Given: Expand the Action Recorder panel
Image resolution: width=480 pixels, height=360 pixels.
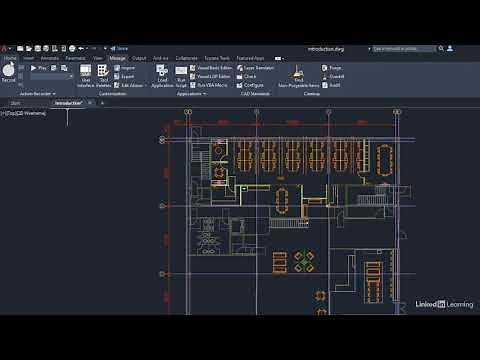Looking at the screenshot, I should click(37, 94).
